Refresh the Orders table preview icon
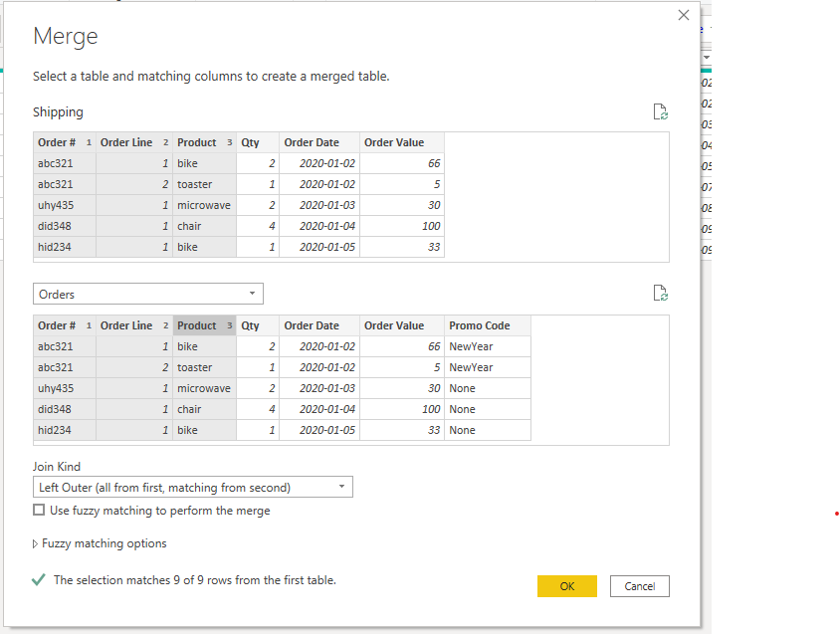Viewport: 840px width, 634px height. pos(660,294)
